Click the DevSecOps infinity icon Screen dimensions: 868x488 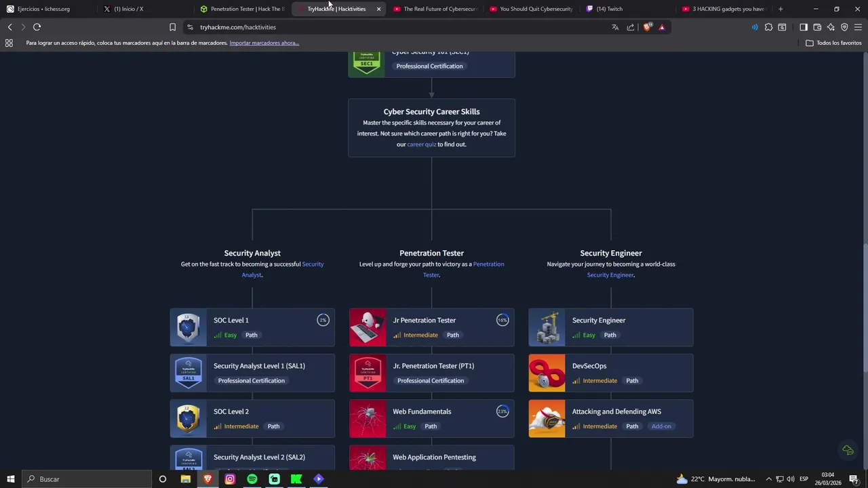pos(547,373)
